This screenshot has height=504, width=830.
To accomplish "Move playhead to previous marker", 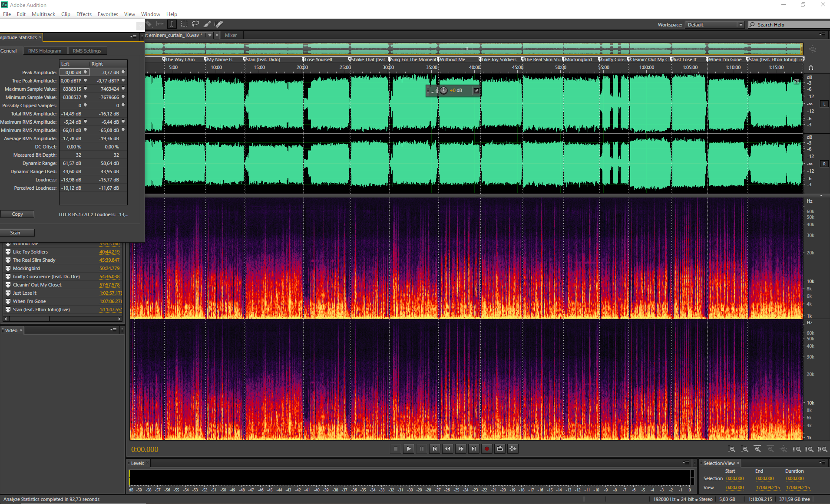I will tap(435, 449).
